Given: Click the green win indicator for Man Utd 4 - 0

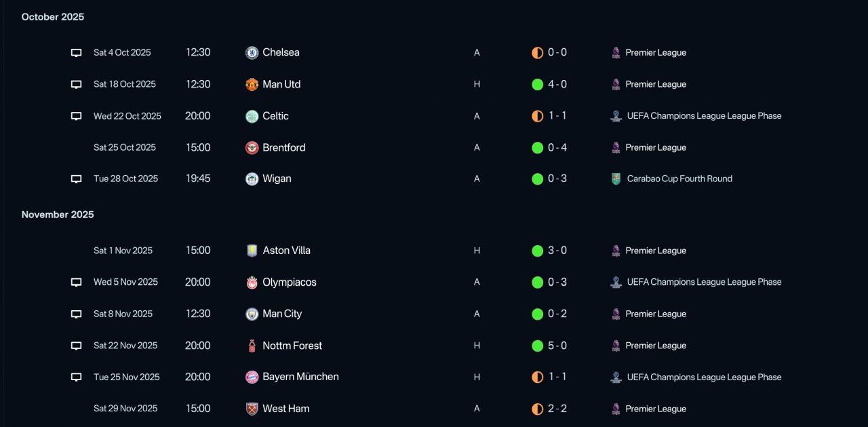Looking at the screenshot, I should pyautogui.click(x=537, y=85).
